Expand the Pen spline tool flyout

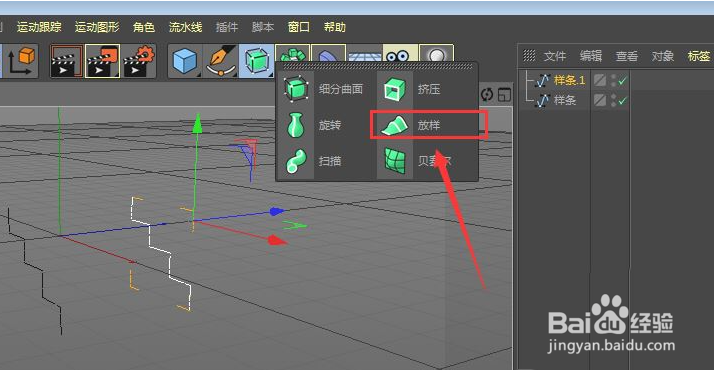pos(221,61)
